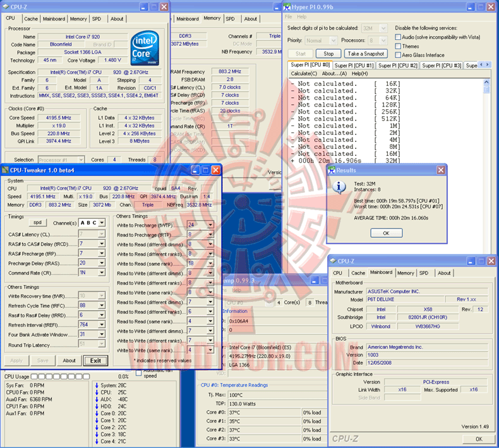Screen dimensions: 499x448
Task: Open the About...(A) menu in Hyper PI
Action: (334, 73)
